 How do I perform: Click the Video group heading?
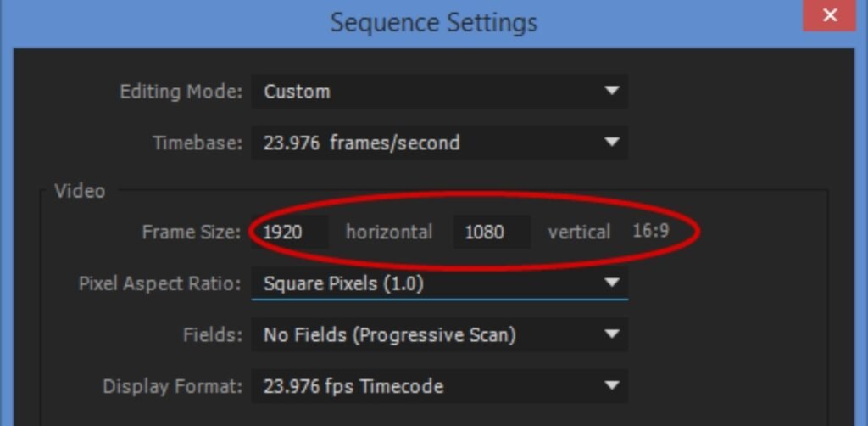coord(80,191)
